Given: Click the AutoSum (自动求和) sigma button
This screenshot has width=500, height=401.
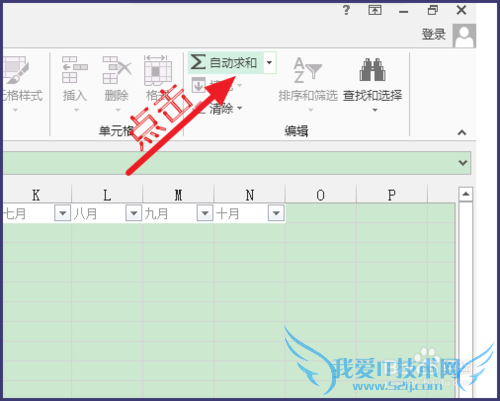Looking at the screenshot, I should 225,62.
